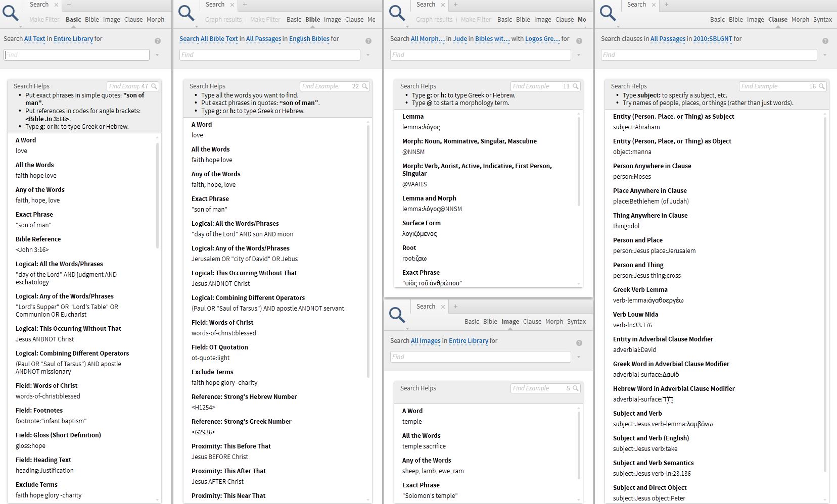Screen dimensions: 837x504
Task: Click scrollbar of Morph Search Helps list
Action: pyautogui.click(x=579, y=161)
